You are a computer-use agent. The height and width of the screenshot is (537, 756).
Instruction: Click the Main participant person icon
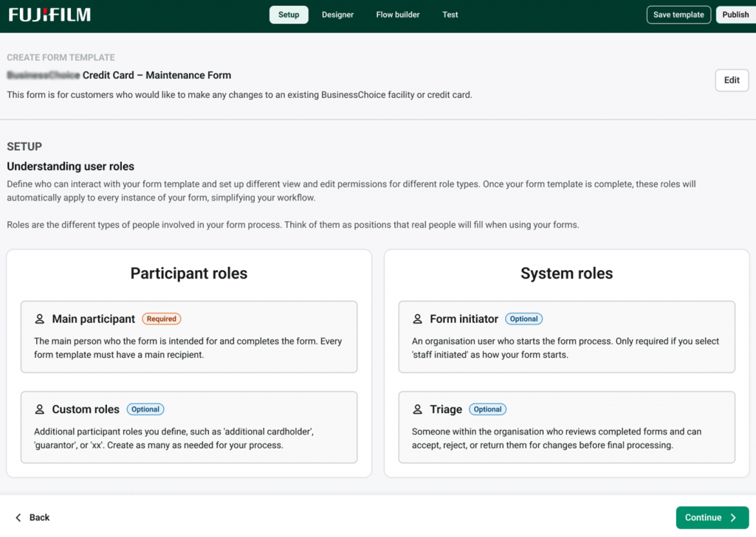coord(41,319)
